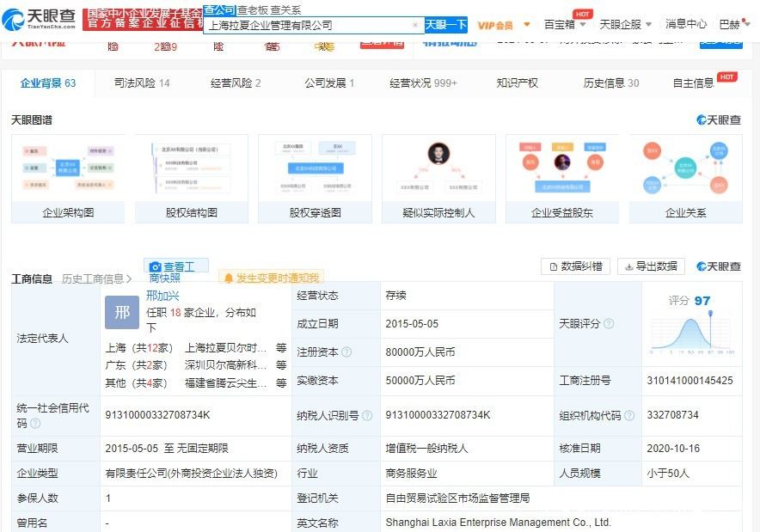Open the 股权结构图 thumbnail
760x532 pixels.
tap(192, 179)
